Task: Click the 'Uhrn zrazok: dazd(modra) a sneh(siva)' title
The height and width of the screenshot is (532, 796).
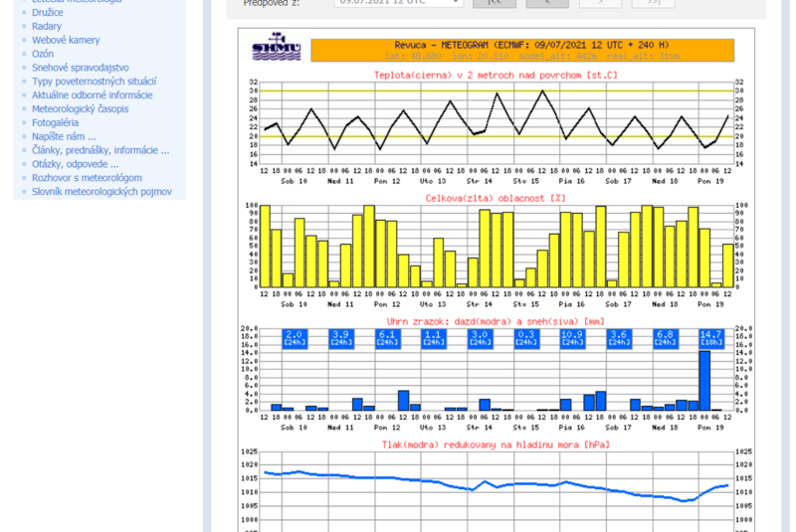Action: [496, 321]
